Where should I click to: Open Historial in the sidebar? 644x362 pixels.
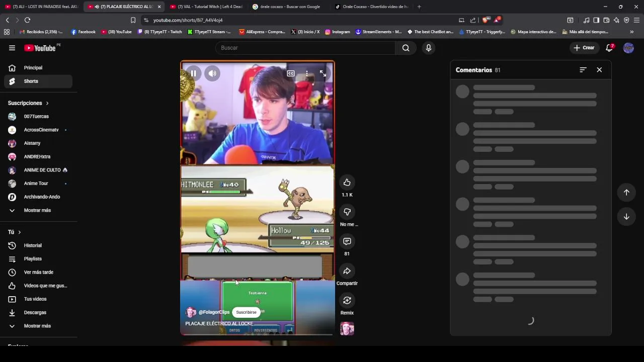(x=38, y=245)
